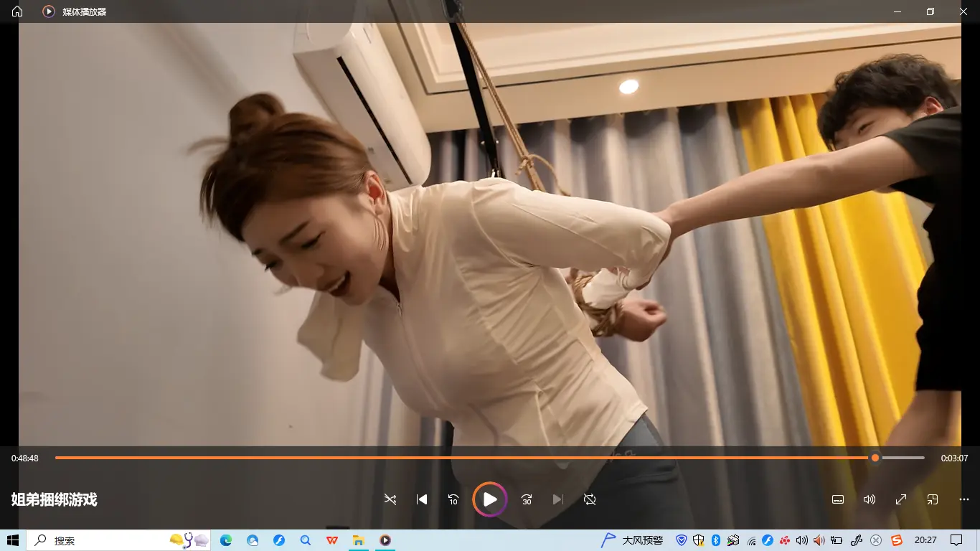
Task: Skip forward 30 seconds
Action: point(527,499)
